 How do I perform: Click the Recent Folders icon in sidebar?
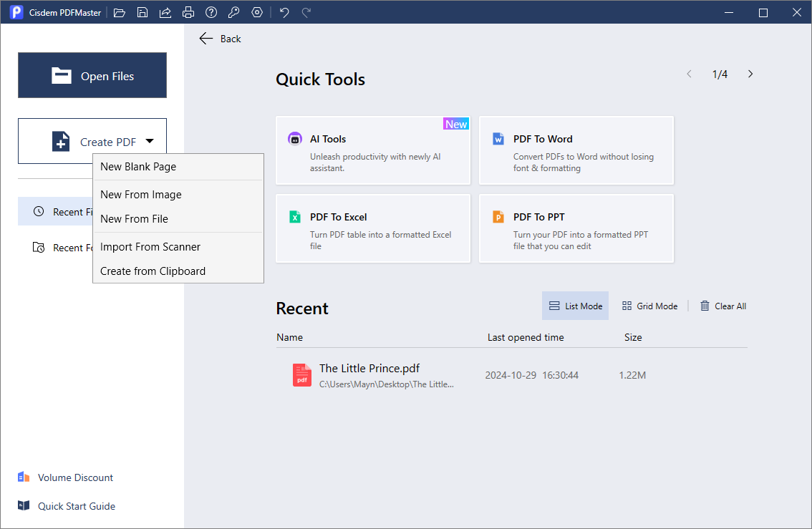coord(39,248)
